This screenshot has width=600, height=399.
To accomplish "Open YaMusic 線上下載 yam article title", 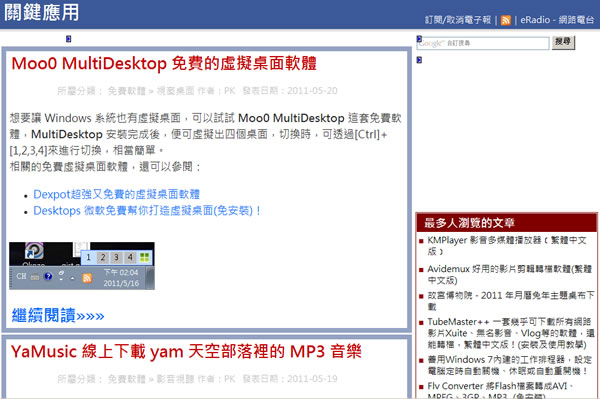I will click(x=186, y=351).
